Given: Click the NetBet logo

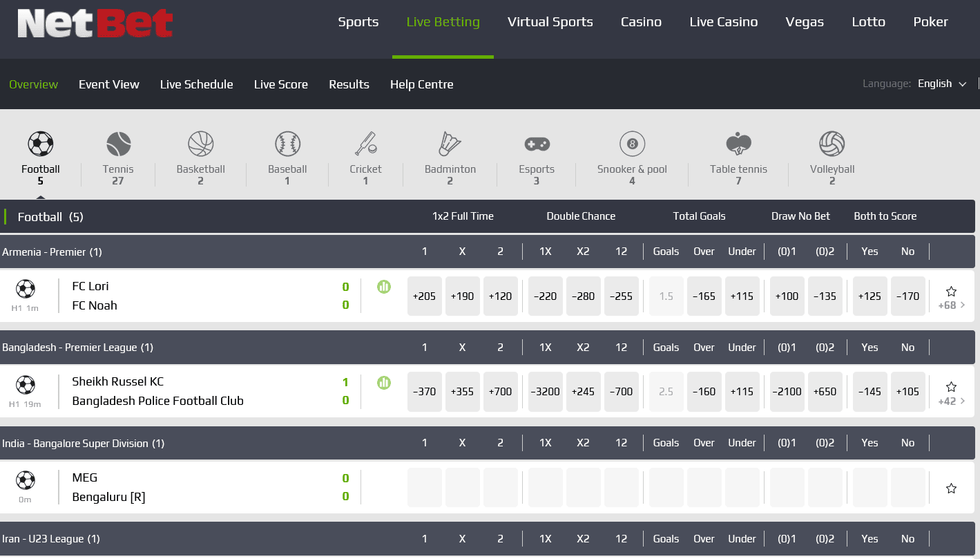Looking at the screenshot, I should tap(95, 23).
